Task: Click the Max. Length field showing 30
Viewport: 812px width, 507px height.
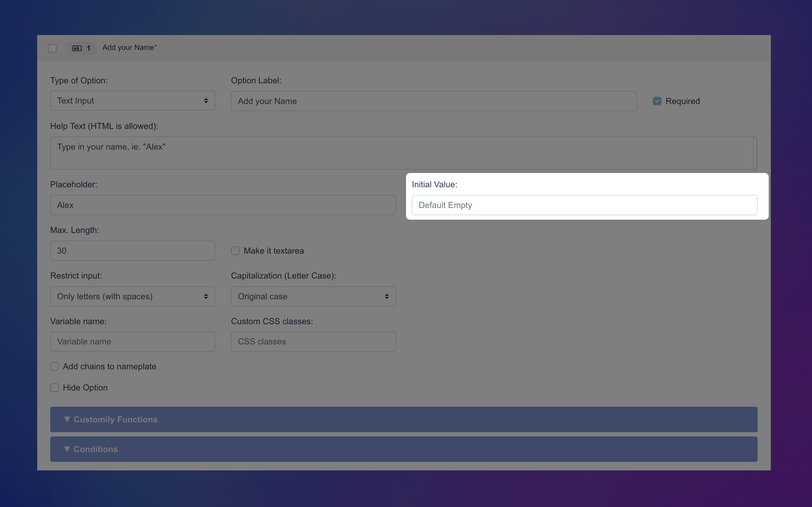Action: tap(132, 250)
